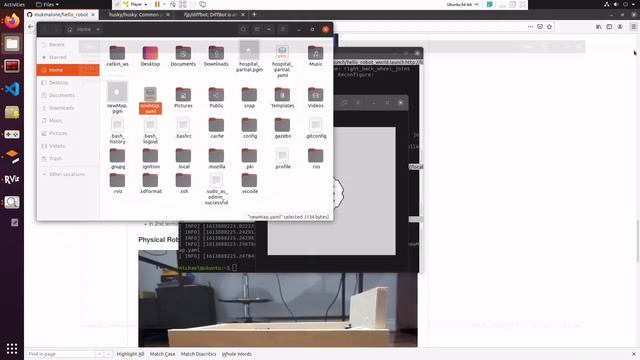Switch to the DiffBot browser tab
The image size is (640, 360).
(211, 14)
